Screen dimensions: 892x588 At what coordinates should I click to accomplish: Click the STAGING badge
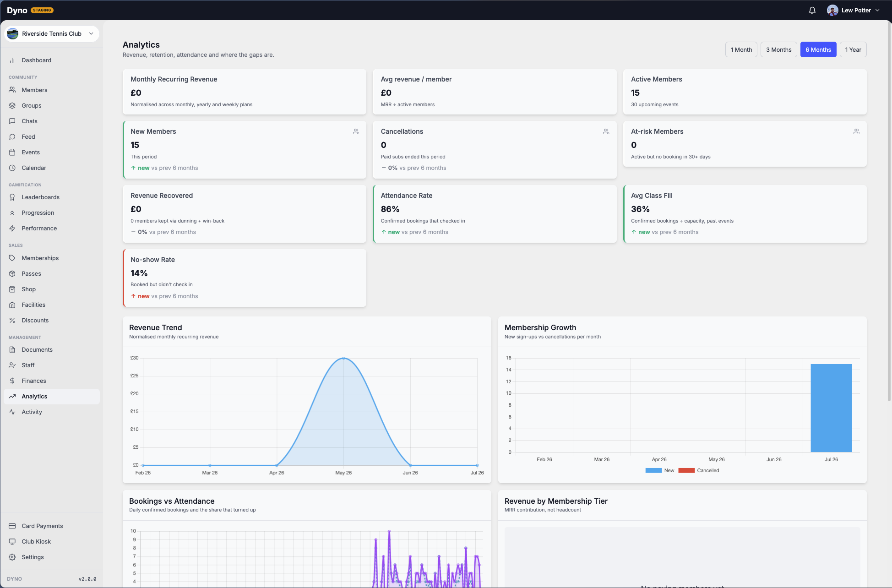pyautogui.click(x=42, y=10)
